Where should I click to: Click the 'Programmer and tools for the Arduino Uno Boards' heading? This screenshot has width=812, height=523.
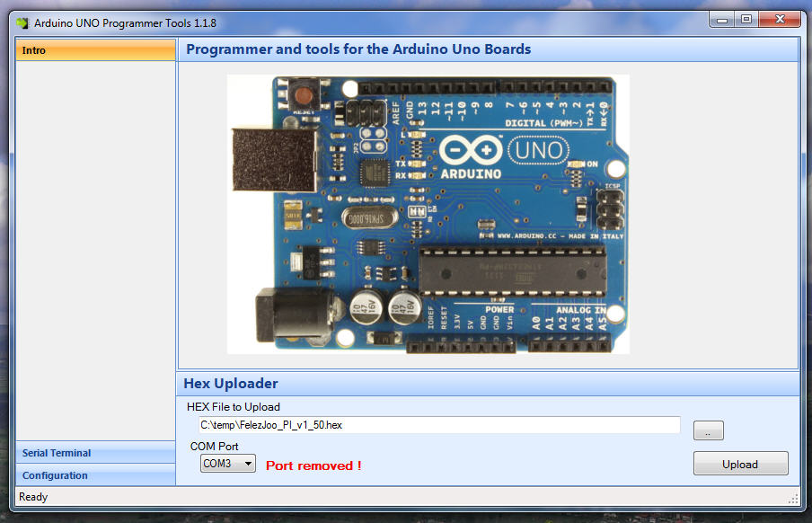tap(358, 49)
